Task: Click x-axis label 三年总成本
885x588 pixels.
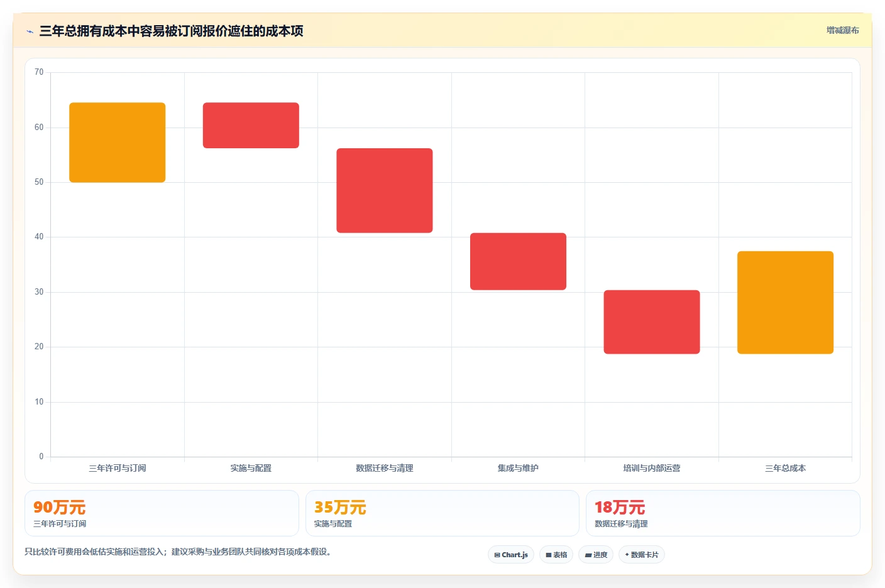Action: click(x=785, y=468)
